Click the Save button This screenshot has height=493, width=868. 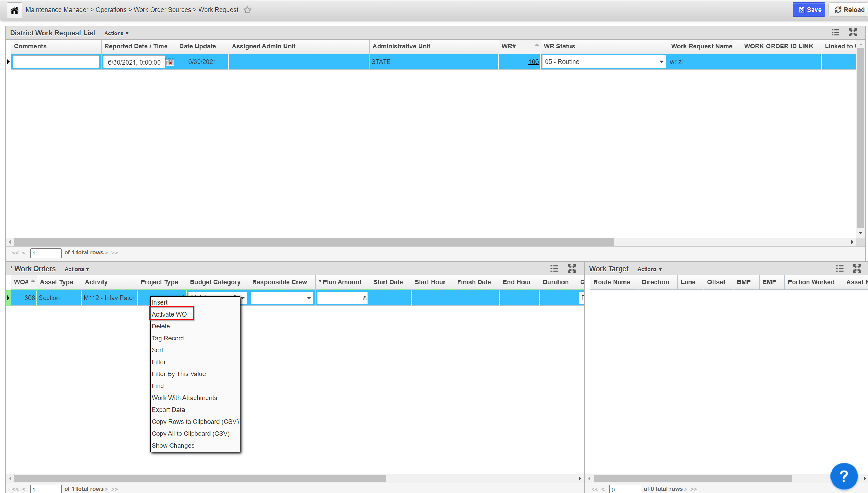(809, 10)
